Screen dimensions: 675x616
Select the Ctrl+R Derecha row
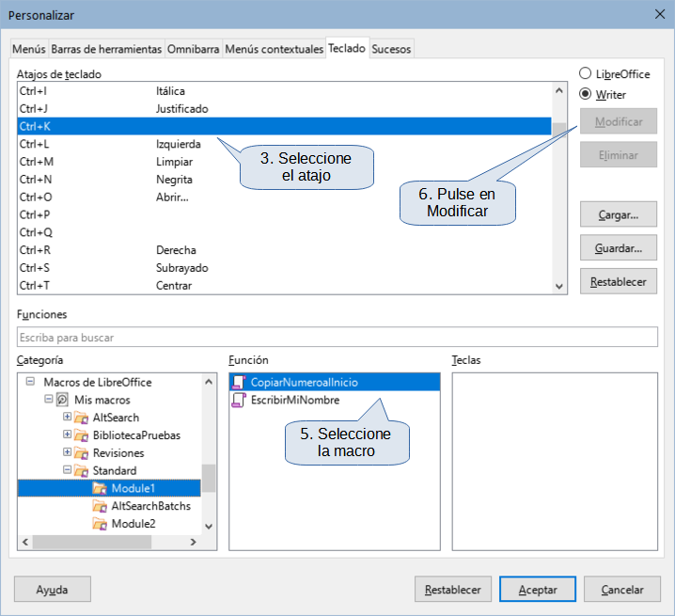pyautogui.click(x=284, y=250)
